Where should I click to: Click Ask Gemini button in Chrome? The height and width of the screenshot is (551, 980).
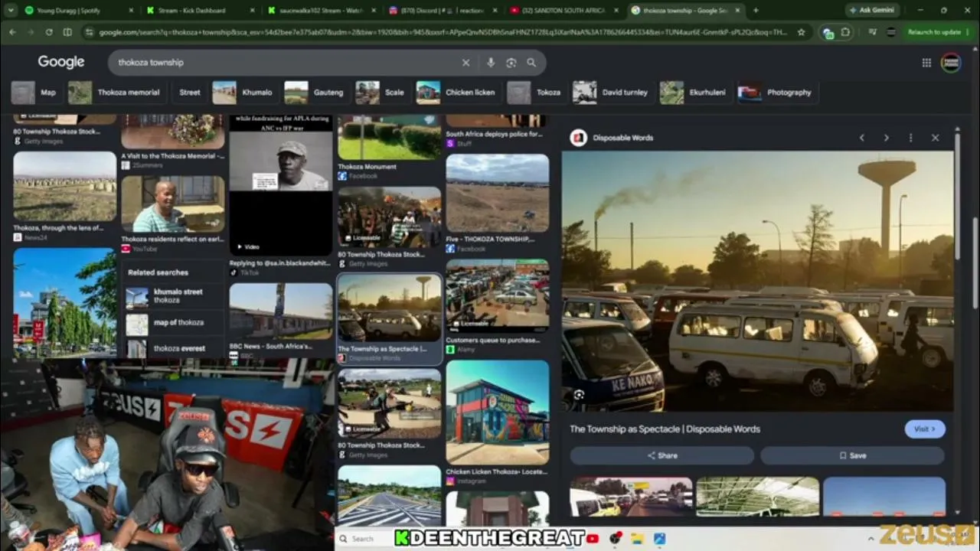(x=874, y=10)
